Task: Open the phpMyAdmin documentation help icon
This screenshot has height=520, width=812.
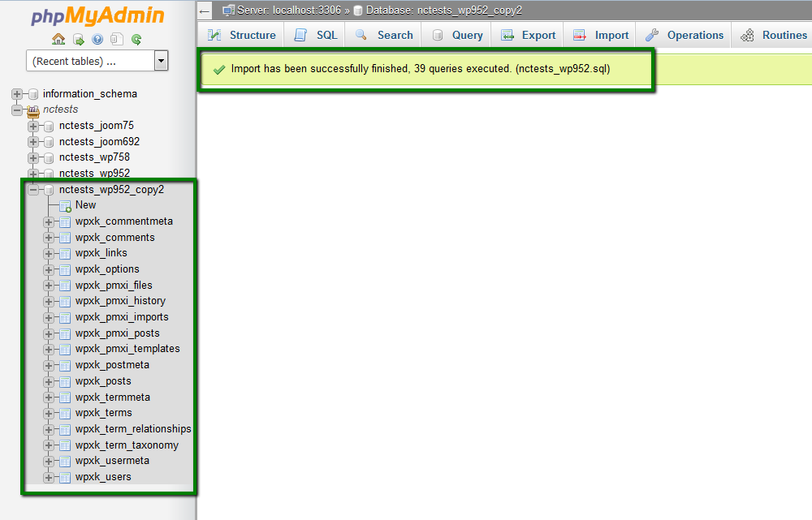Action: 97,39
